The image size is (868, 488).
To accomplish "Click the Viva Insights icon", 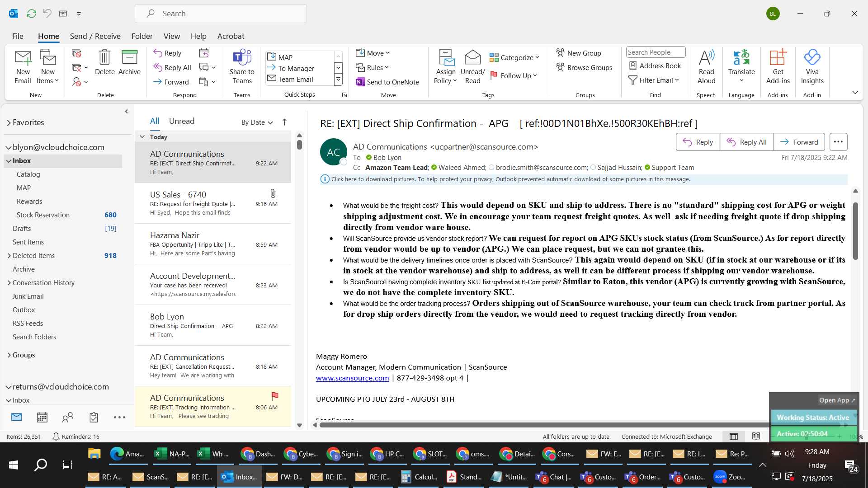I will (812, 57).
